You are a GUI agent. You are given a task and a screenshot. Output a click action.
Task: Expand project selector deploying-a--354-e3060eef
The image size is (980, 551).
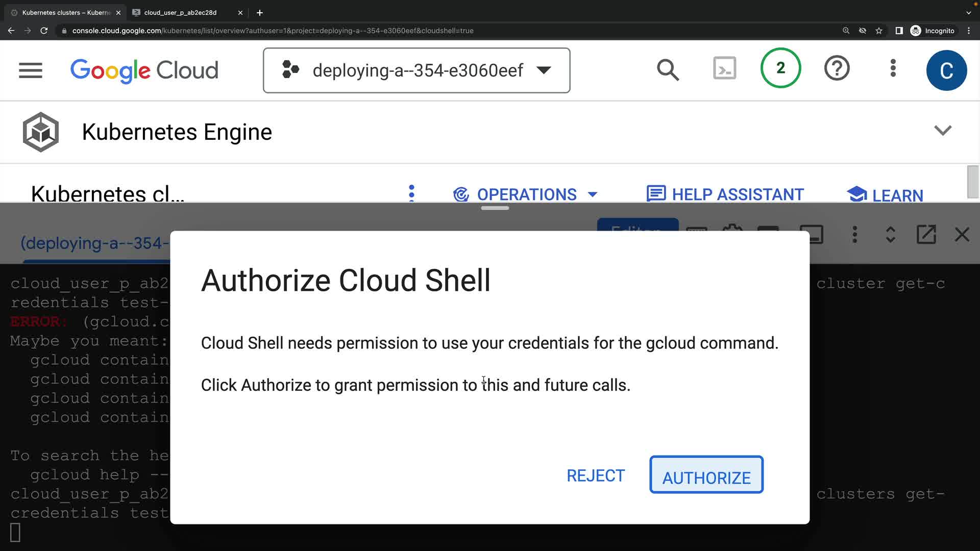point(416,70)
